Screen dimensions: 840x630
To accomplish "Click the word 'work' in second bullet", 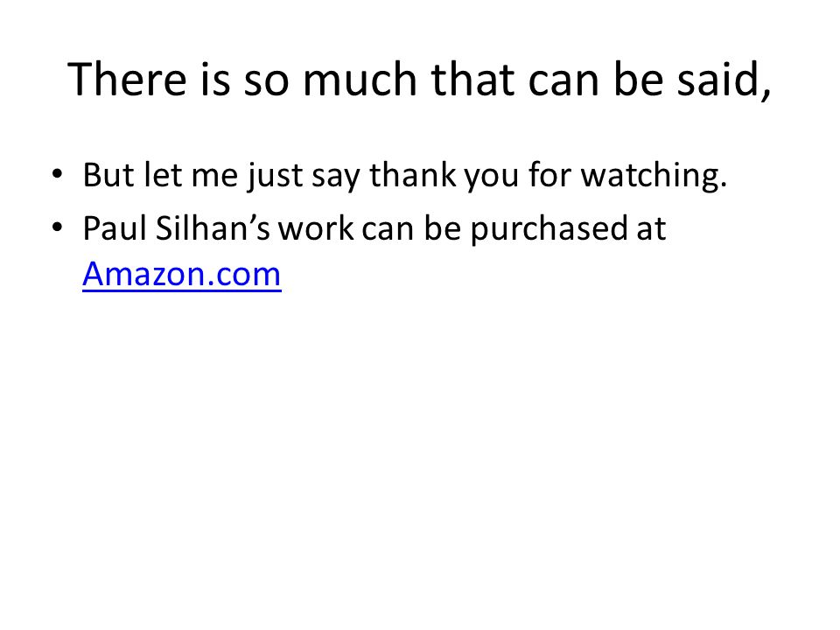I will click(316, 228).
